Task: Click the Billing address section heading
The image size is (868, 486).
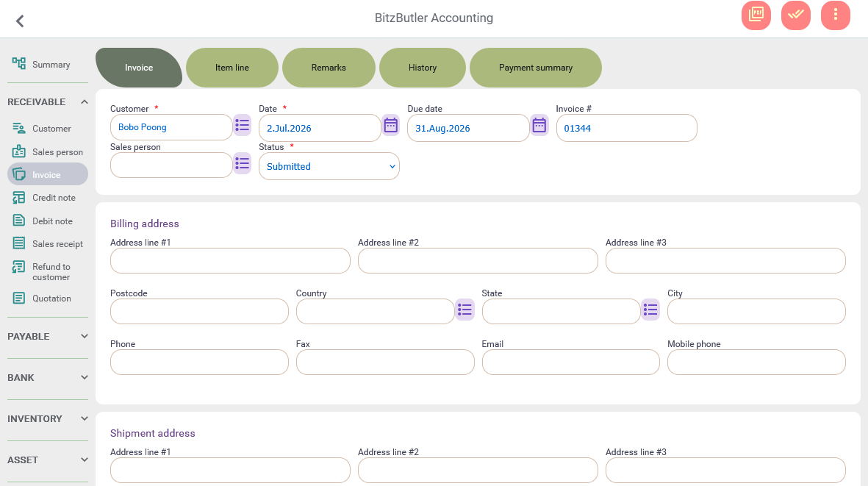Action: click(145, 224)
